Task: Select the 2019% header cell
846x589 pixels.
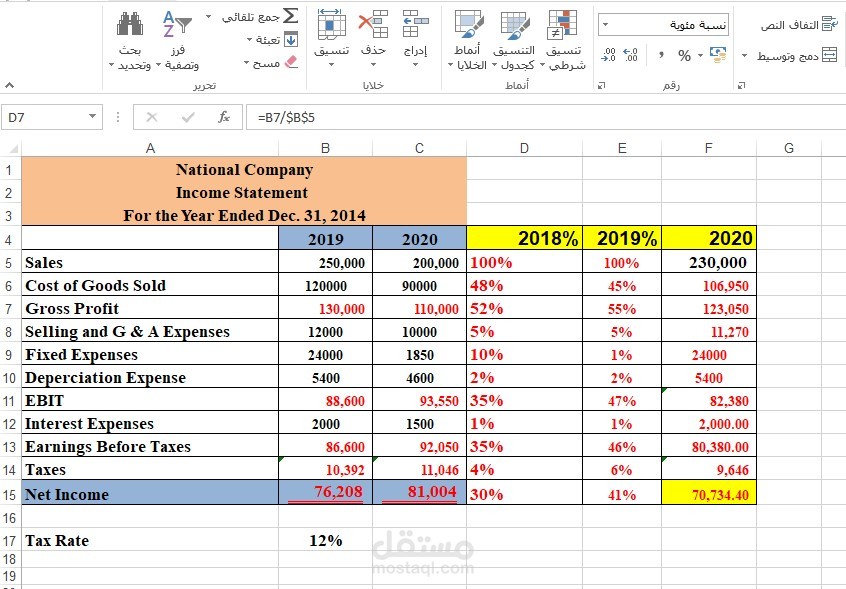Action: (x=622, y=238)
